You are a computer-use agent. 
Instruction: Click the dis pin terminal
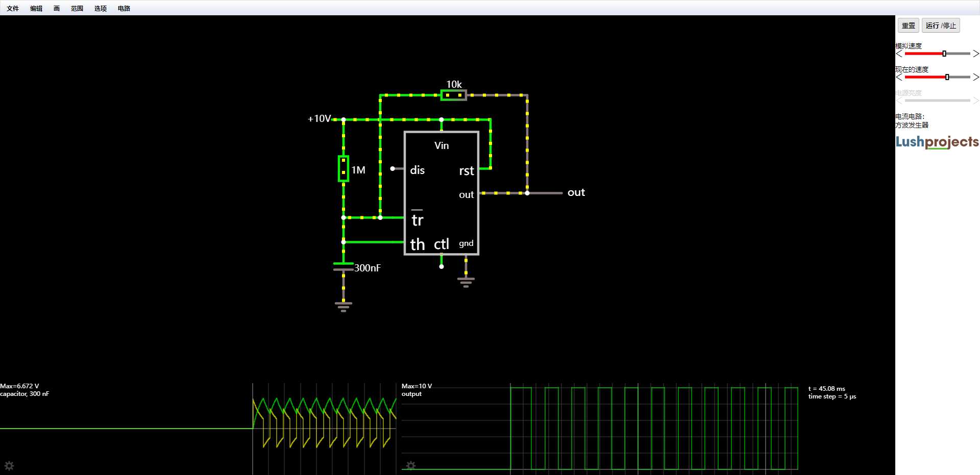tap(393, 168)
